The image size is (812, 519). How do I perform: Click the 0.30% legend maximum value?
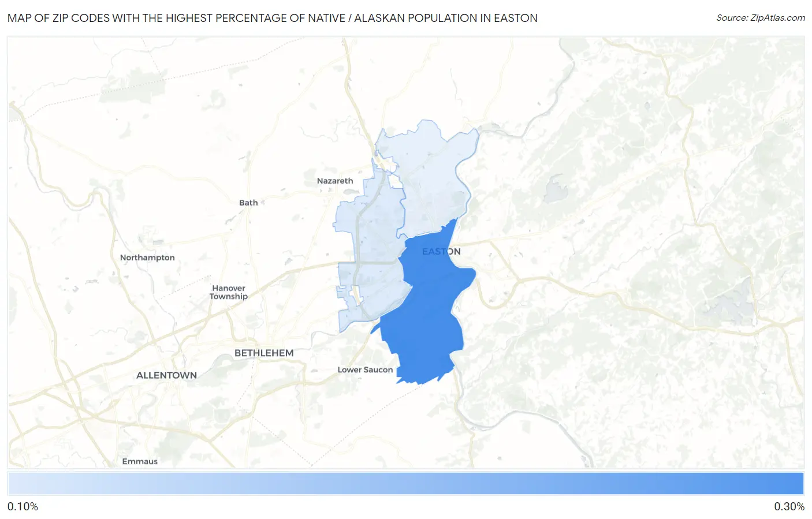[789, 506]
